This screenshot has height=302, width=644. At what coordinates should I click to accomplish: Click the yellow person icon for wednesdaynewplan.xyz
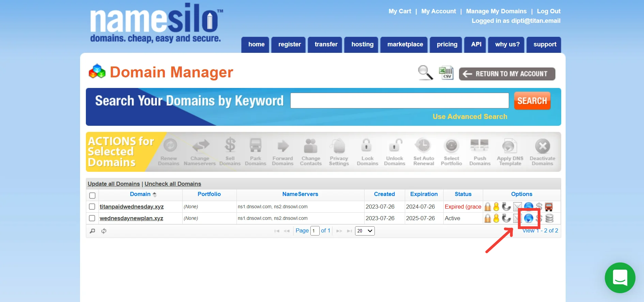496,218
